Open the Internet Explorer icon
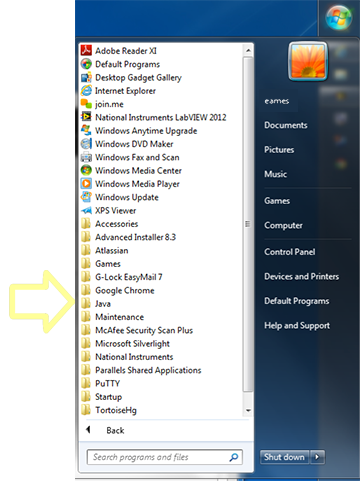360x481 pixels. coord(86,91)
